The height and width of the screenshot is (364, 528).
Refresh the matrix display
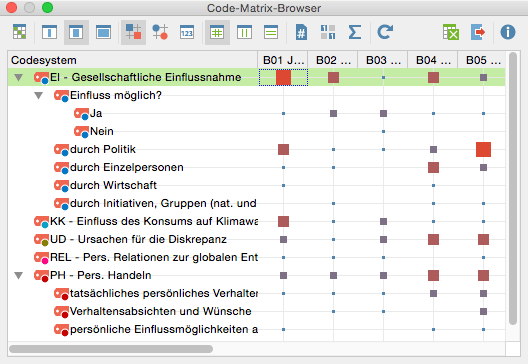385,32
